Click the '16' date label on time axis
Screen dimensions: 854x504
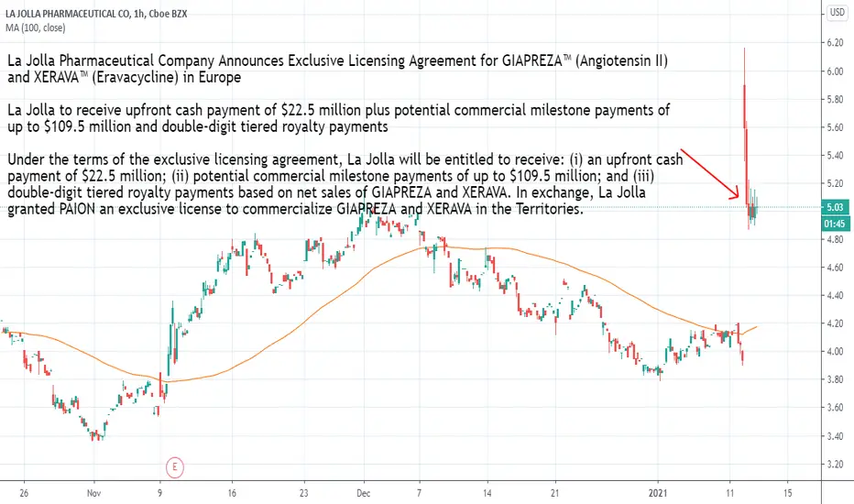coord(232,493)
